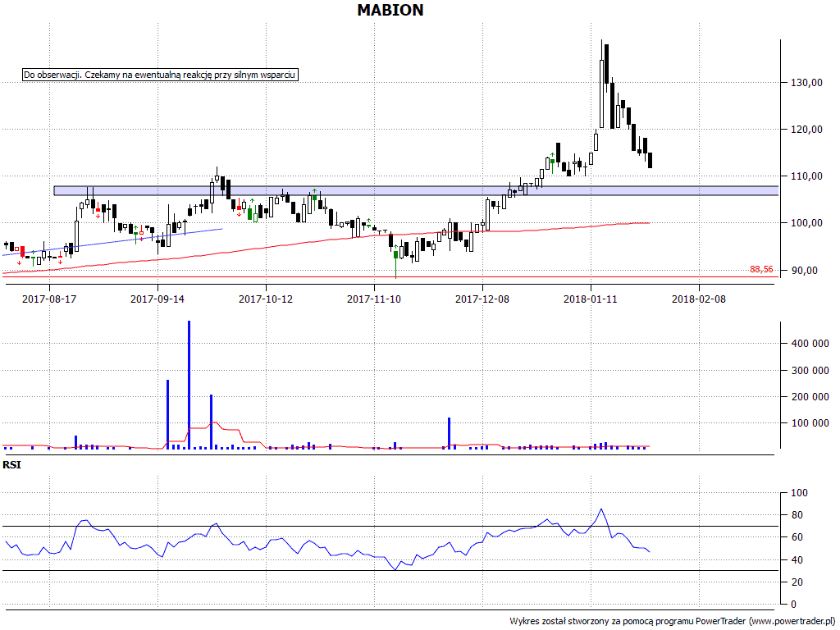The width and height of the screenshot is (840, 630).
Task: Click the 100 000 volume axis label
Action: click(810, 423)
